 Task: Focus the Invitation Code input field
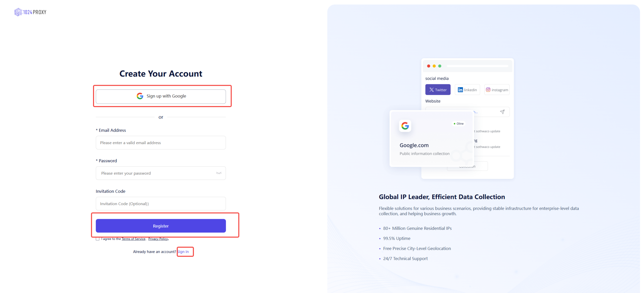click(161, 204)
